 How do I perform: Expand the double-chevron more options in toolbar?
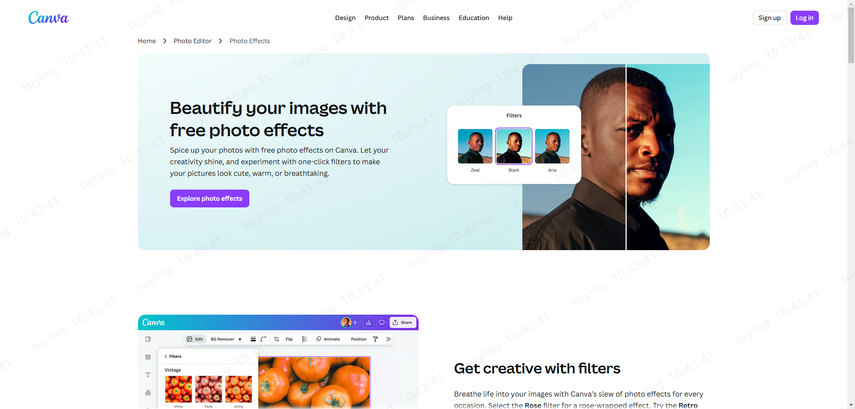click(x=388, y=339)
